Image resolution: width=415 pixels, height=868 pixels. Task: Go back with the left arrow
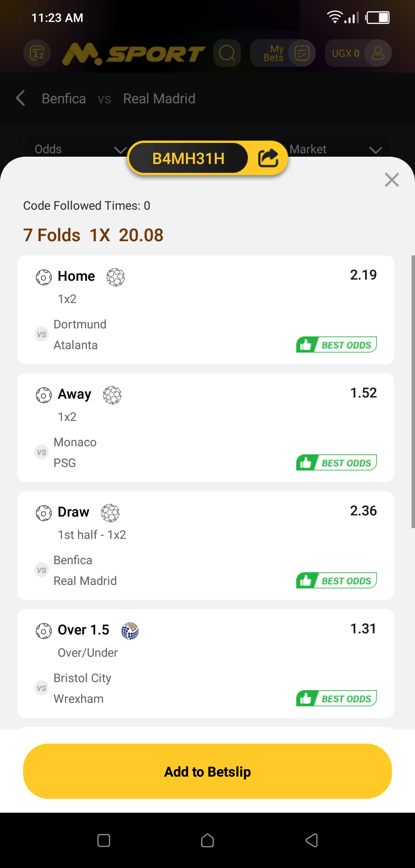click(x=21, y=98)
